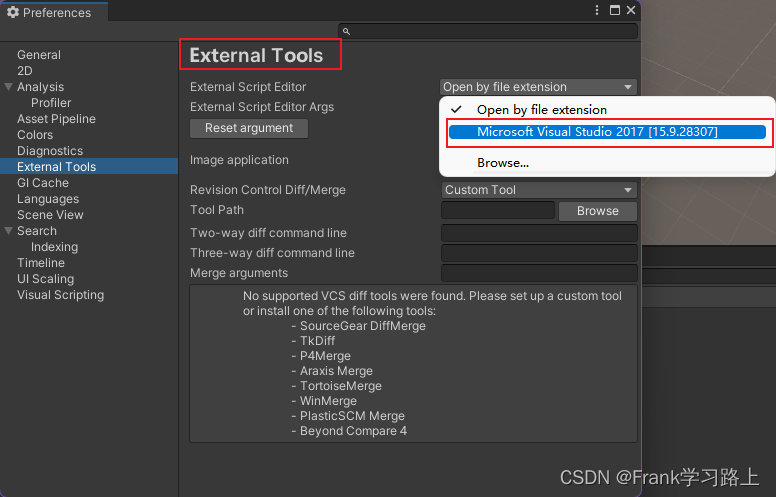
Task: Focus the Preferences search field
Action: coord(488,31)
